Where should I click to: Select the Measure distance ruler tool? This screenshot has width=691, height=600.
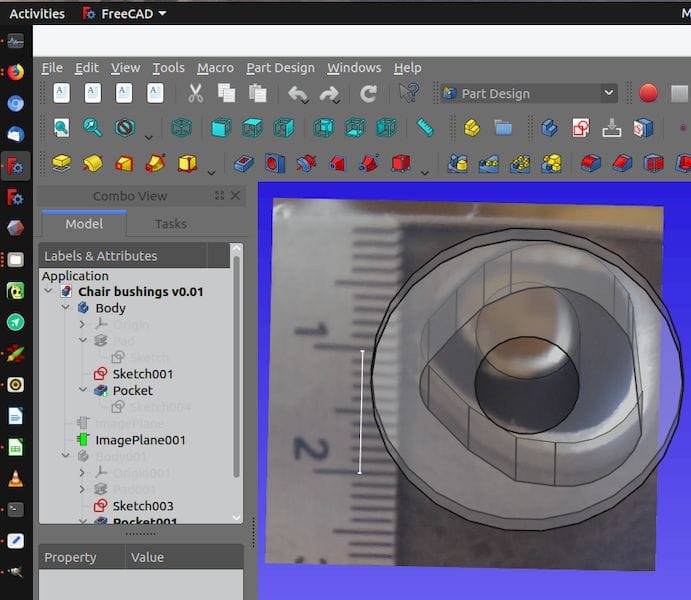(x=425, y=128)
